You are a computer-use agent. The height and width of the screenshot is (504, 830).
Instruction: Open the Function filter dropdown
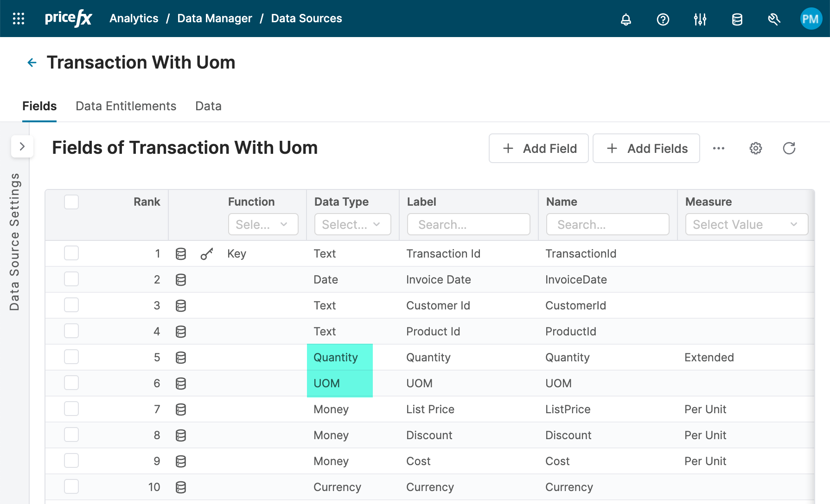(263, 224)
